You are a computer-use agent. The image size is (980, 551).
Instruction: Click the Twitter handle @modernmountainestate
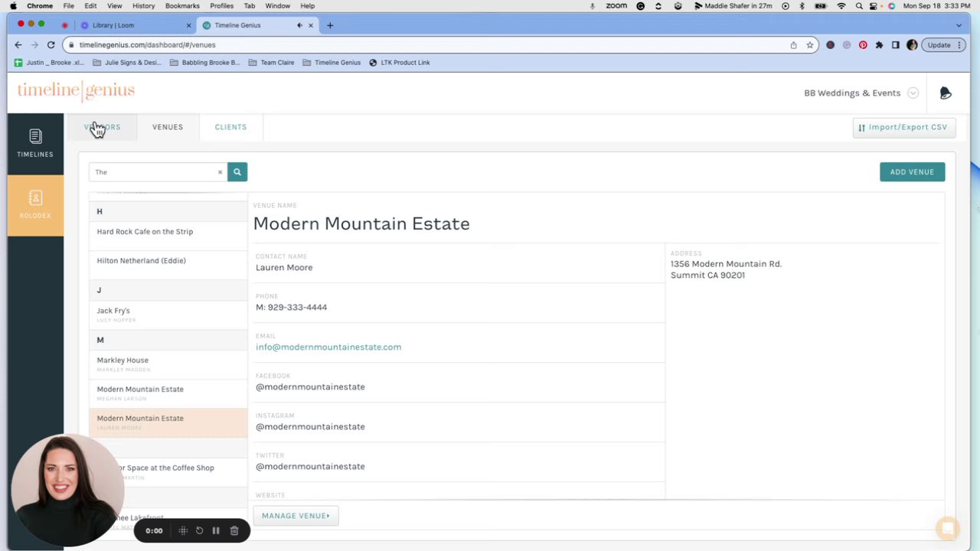[310, 466]
